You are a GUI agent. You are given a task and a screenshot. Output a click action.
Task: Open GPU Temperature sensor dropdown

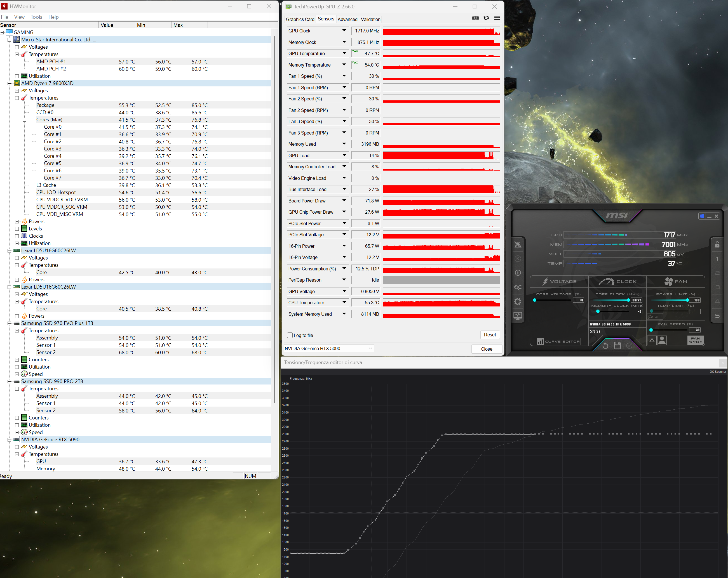344,53
